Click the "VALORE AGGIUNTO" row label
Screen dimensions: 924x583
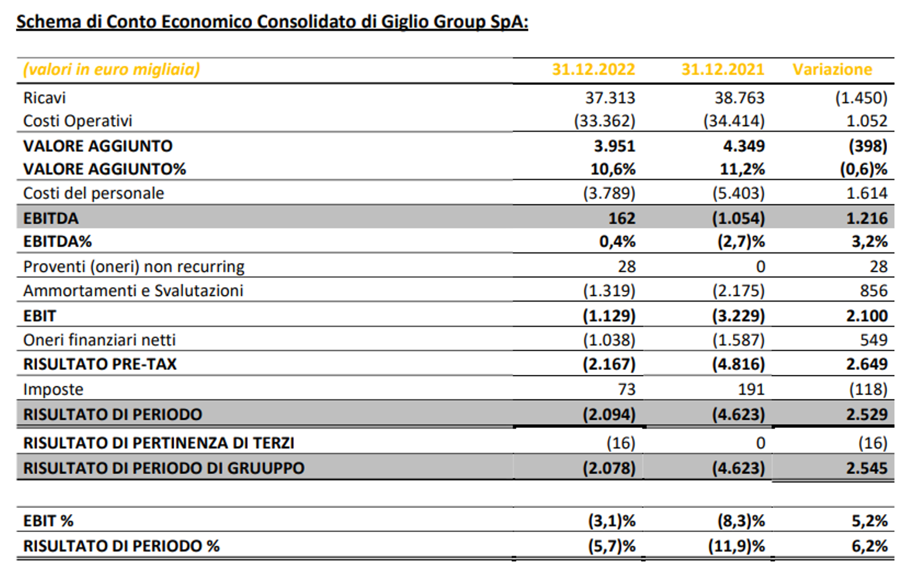98,146
